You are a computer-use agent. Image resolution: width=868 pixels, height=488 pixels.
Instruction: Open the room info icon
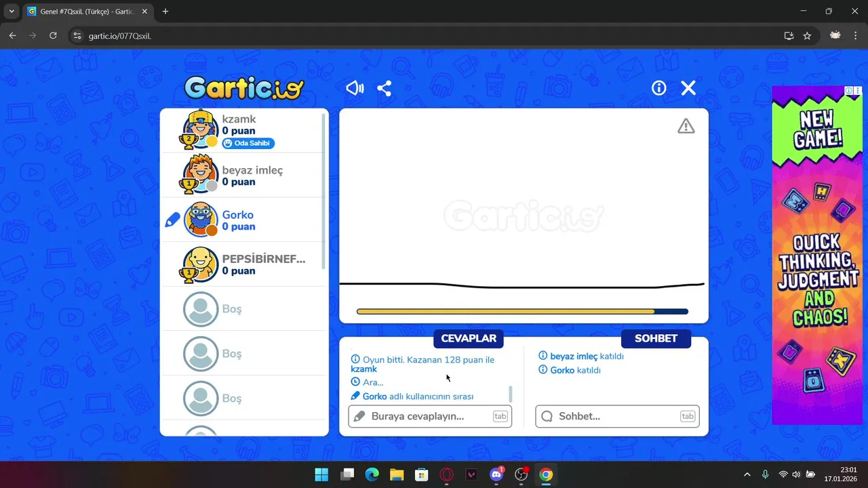pos(659,88)
